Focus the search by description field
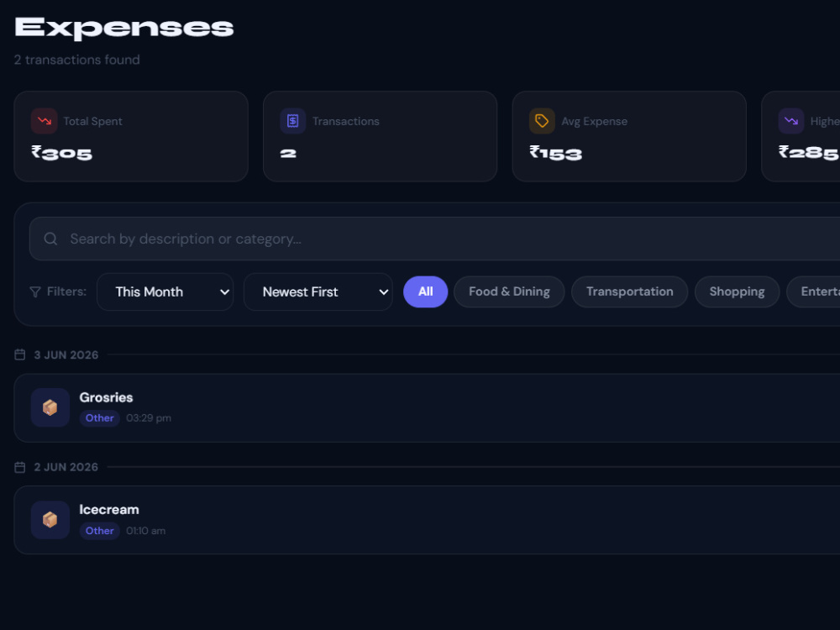Image resolution: width=840 pixels, height=630 pixels. tap(434, 239)
